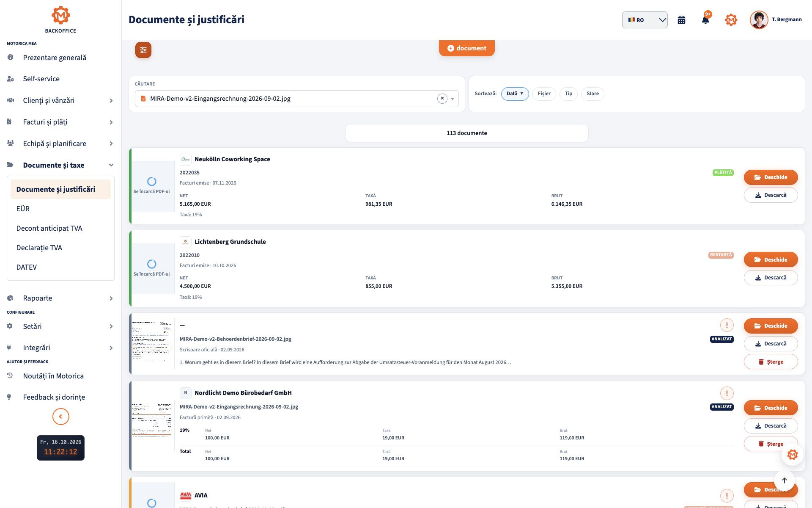This screenshot has width=812, height=508.
Task: Open Decont anticipat TVA submenu item
Action: (60, 228)
